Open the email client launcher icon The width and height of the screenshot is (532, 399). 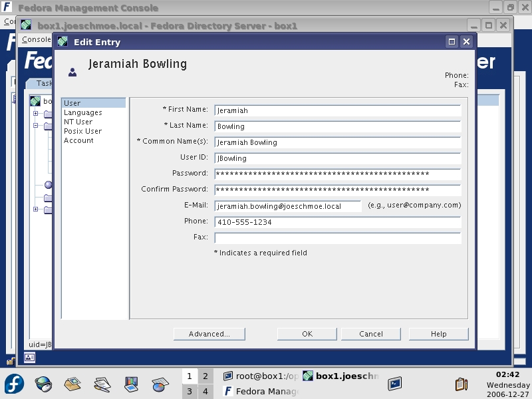pyautogui.click(x=72, y=384)
